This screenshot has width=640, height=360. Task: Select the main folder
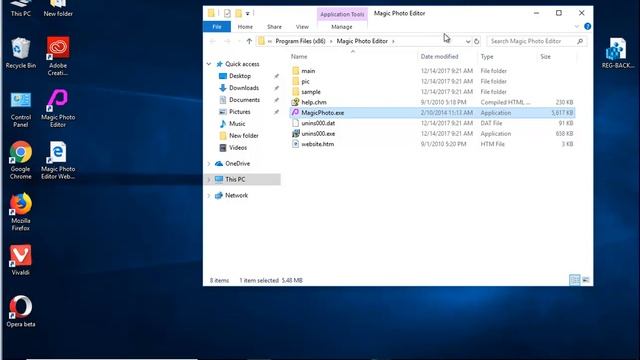(433, 71)
